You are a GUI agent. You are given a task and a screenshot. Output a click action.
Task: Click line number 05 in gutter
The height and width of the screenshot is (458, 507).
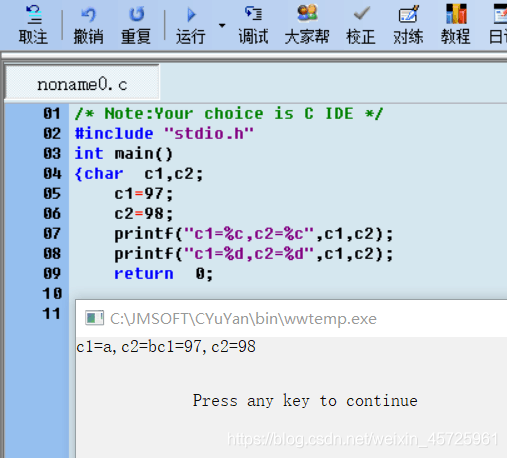point(52,194)
